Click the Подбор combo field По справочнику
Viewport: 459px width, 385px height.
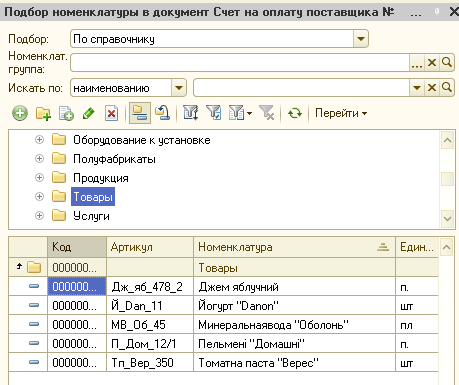[x=212, y=39]
